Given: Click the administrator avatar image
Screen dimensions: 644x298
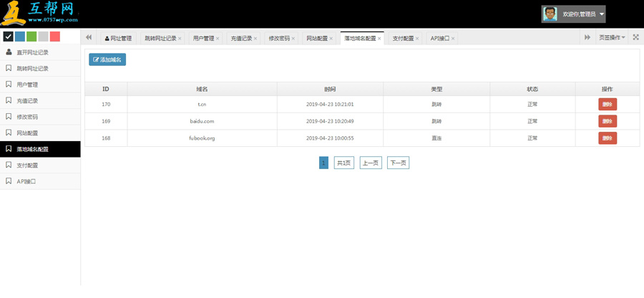Looking at the screenshot, I should (x=550, y=14).
